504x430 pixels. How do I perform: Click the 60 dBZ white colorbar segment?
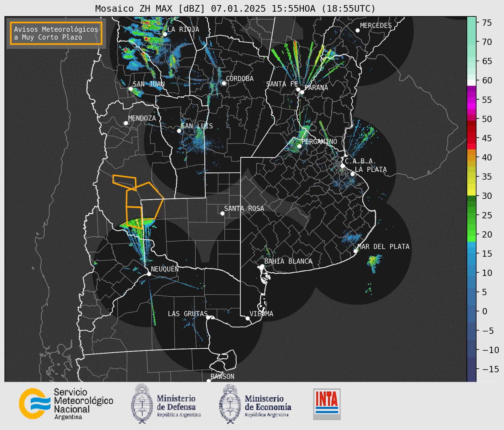click(471, 83)
